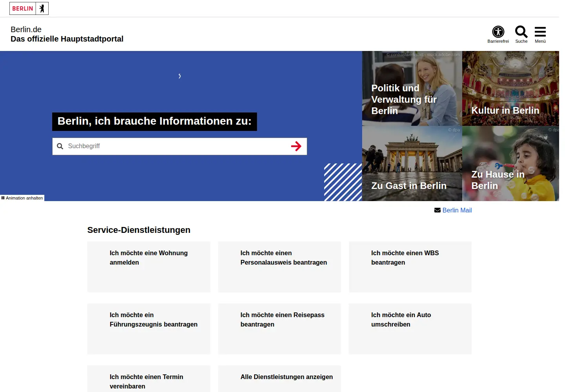Click the envelope icon beside Berlin Mail
Image resolution: width=565 pixels, height=392 pixels.
coord(437,211)
